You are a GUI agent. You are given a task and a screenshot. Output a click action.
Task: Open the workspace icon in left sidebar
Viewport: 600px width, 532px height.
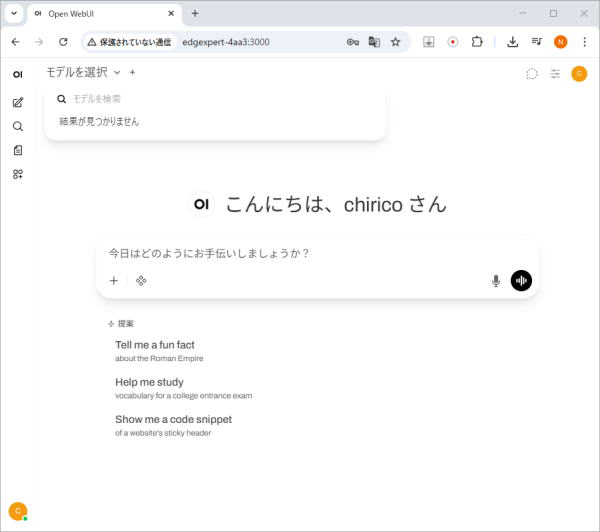click(17, 174)
